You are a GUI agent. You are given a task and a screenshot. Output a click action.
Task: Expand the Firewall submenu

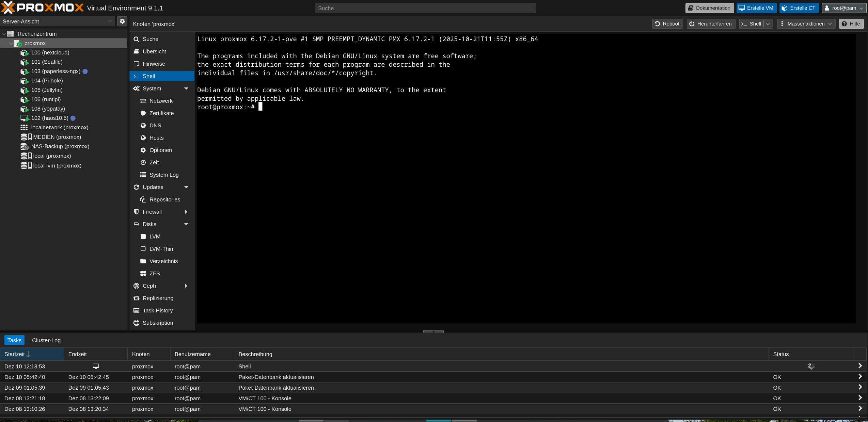coord(186,212)
